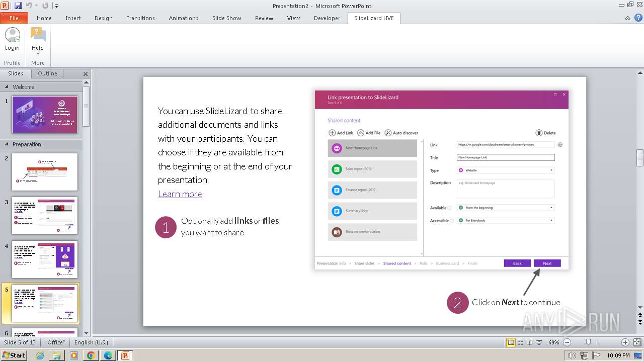This screenshot has height=362, width=644.
Task: Open the Windows Start menu
Action: (x=14, y=355)
